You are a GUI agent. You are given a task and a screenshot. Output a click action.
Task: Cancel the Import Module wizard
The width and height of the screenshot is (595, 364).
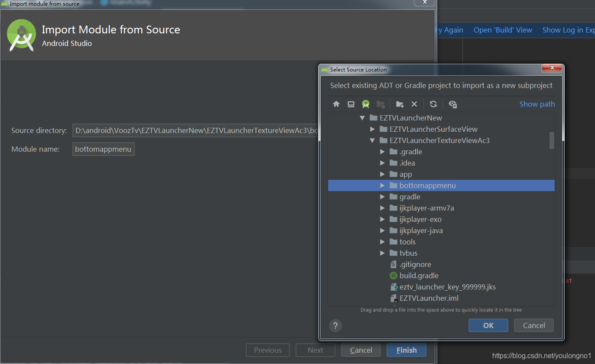tap(361, 350)
